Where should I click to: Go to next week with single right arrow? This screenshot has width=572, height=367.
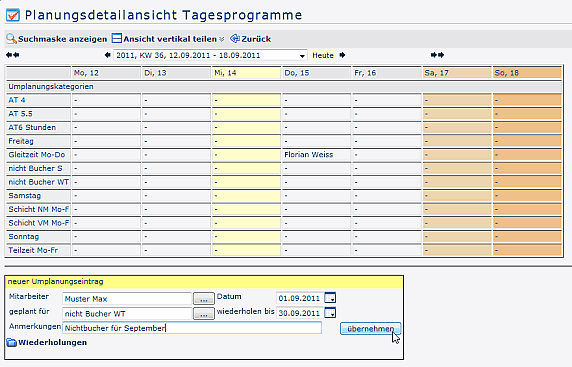(x=342, y=55)
